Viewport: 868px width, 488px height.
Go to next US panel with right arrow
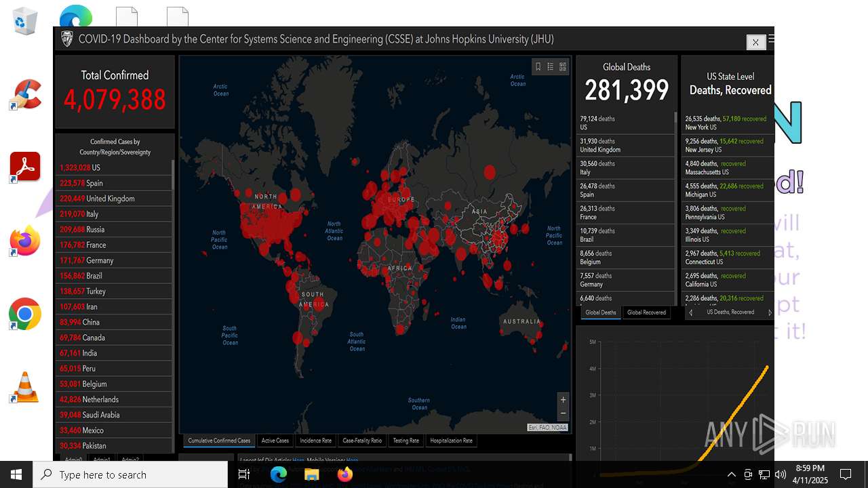point(770,312)
